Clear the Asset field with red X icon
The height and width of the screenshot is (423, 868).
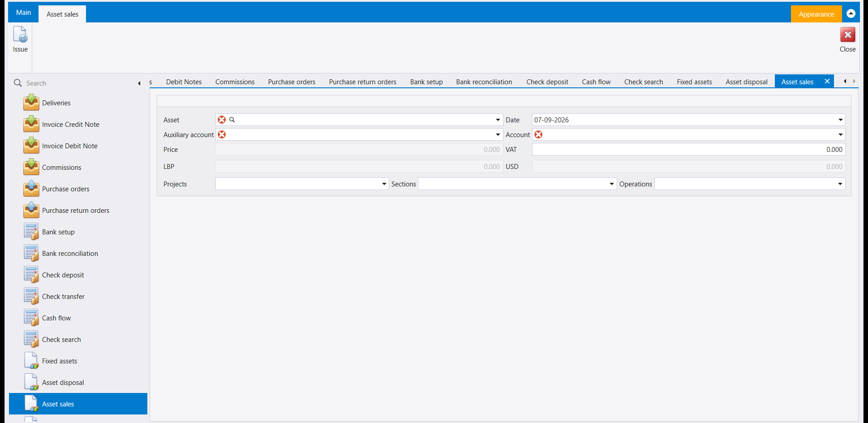coord(222,120)
